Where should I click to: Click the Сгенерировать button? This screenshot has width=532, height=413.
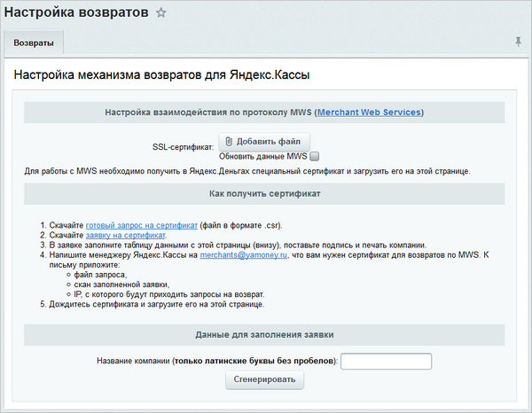264,380
